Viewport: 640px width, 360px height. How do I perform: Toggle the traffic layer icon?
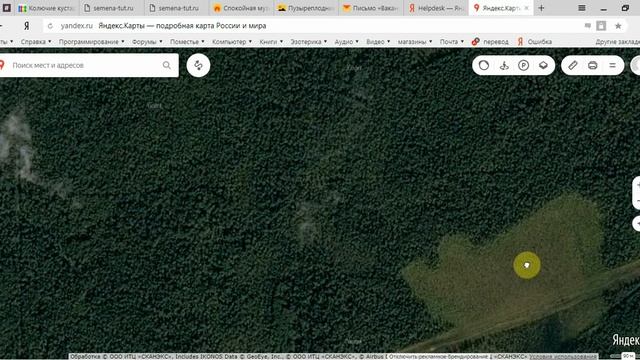click(x=484, y=65)
